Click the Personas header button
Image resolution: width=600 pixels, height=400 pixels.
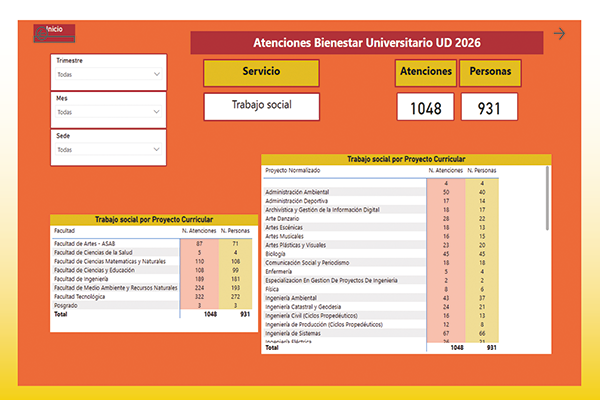[x=490, y=73]
